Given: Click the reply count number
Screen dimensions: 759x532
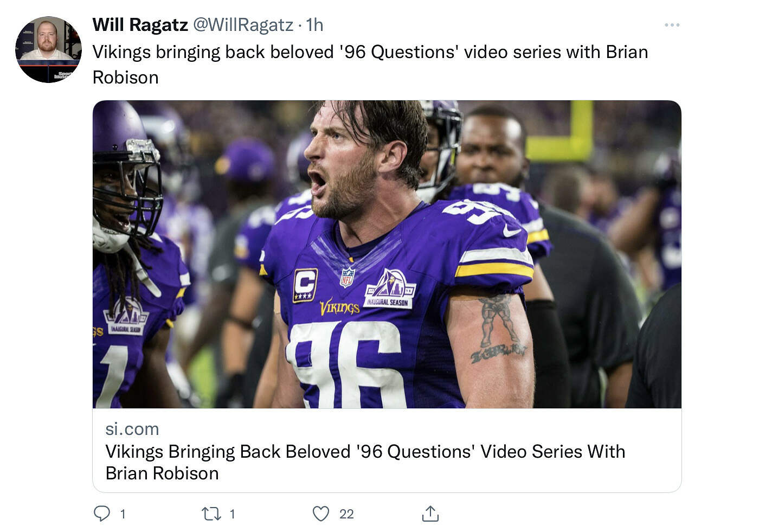Looking at the screenshot, I should click(x=123, y=514).
